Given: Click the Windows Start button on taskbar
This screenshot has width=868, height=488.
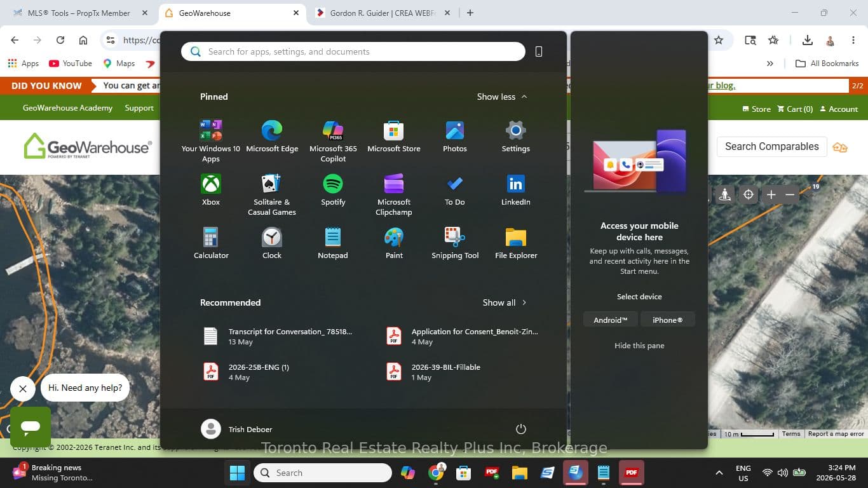Looking at the screenshot, I should point(237,473).
